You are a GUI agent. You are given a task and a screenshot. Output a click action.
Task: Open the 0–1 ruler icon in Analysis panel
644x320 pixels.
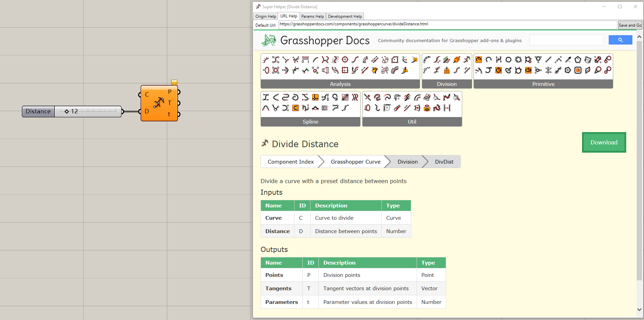(306, 60)
